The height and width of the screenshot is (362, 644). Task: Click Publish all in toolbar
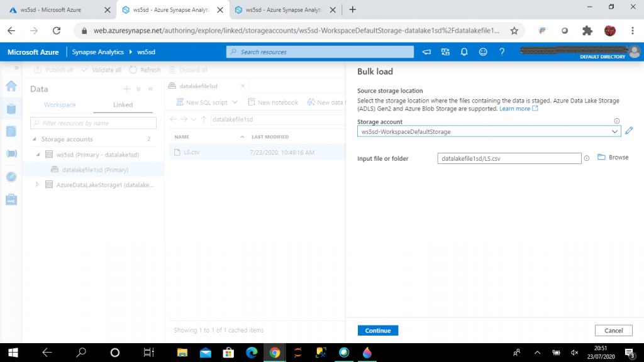tap(54, 70)
